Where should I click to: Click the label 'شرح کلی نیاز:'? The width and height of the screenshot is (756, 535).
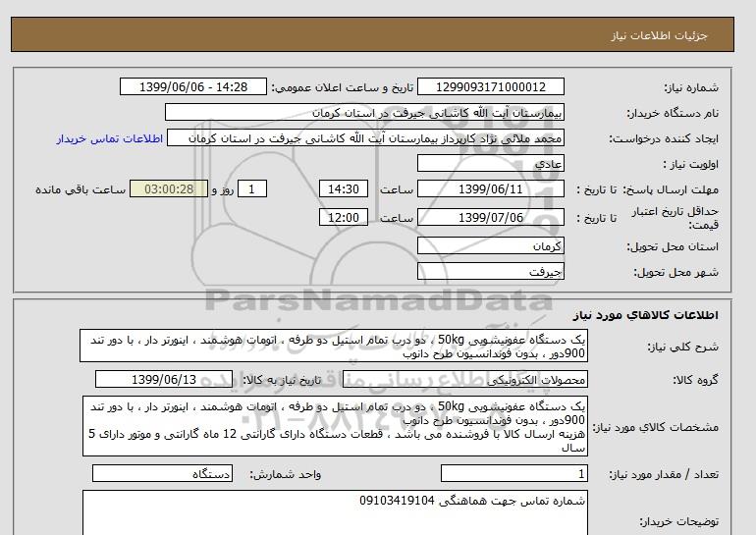coord(682,347)
